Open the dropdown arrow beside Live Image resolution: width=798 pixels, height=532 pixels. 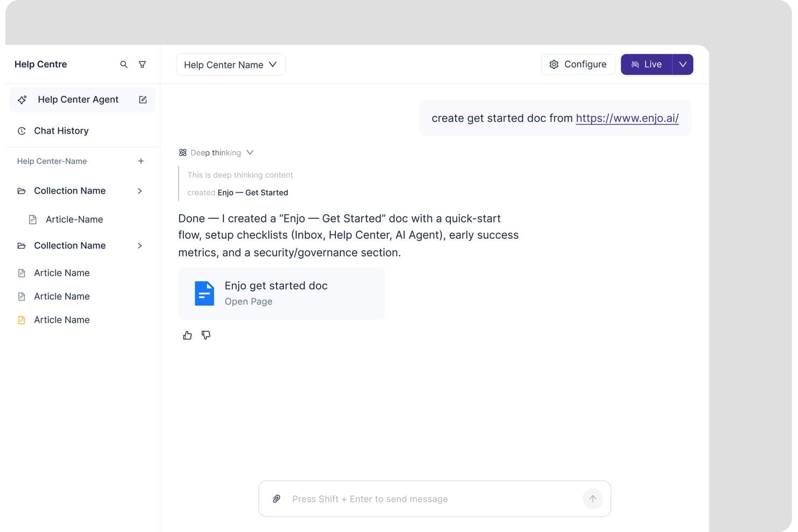coord(683,65)
